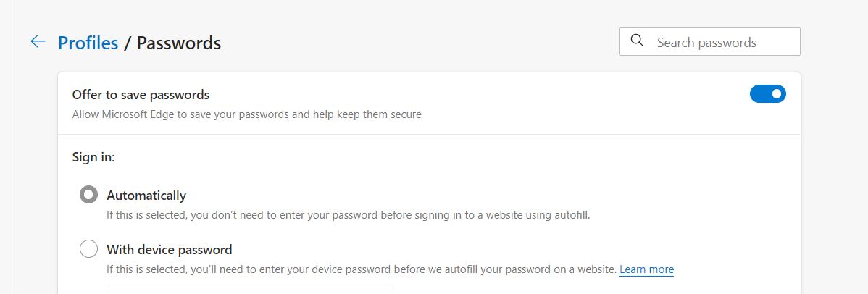Viewport: 868px width, 294px height.
Task: Go back using the left arrow
Action: 38,42
